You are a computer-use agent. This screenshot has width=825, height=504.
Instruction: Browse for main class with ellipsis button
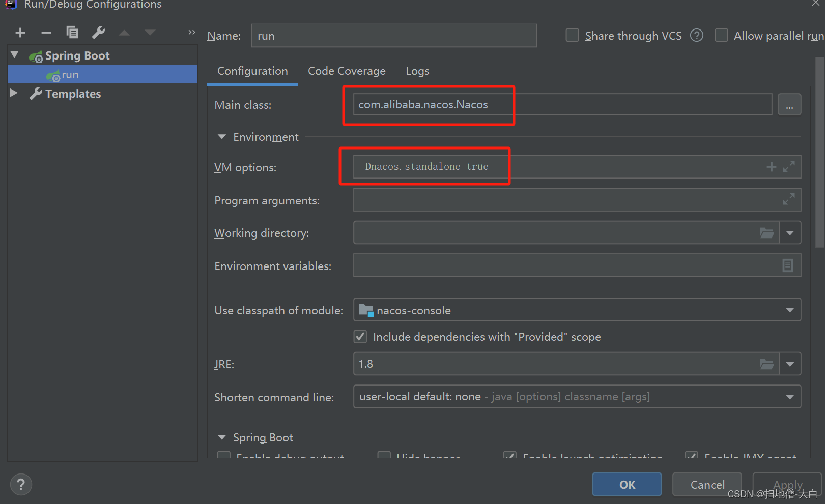click(x=789, y=104)
